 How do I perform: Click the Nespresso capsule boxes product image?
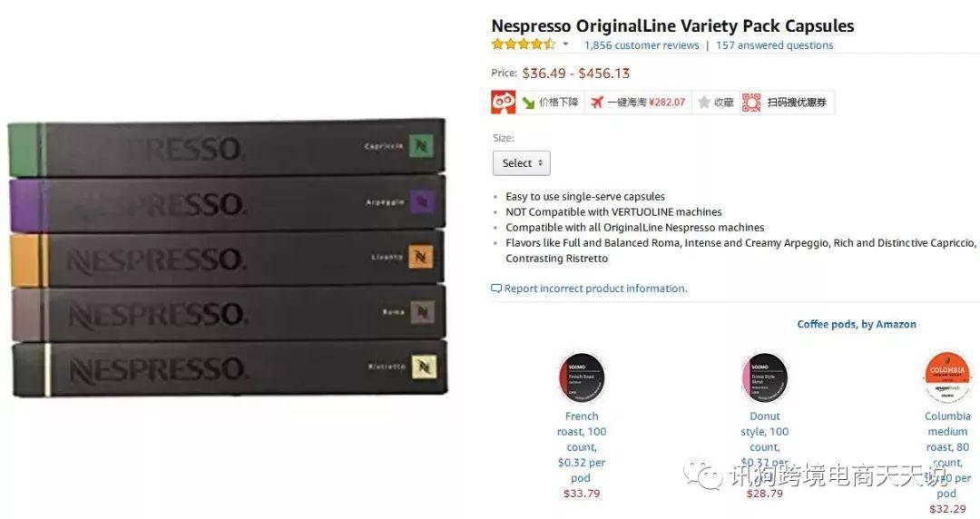[x=229, y=259]
